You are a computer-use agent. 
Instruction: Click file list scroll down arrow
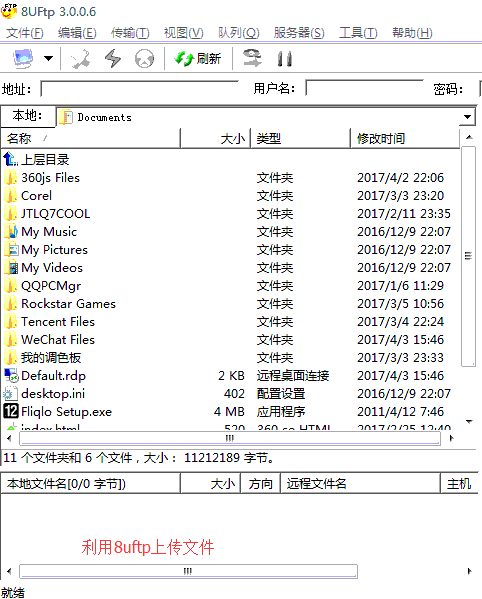coord(469,422)
